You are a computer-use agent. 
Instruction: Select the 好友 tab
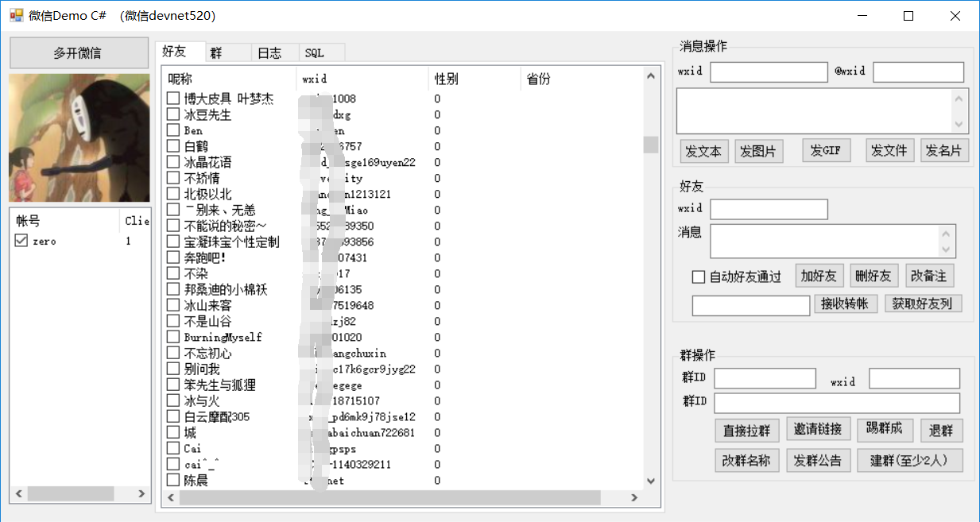180,52
